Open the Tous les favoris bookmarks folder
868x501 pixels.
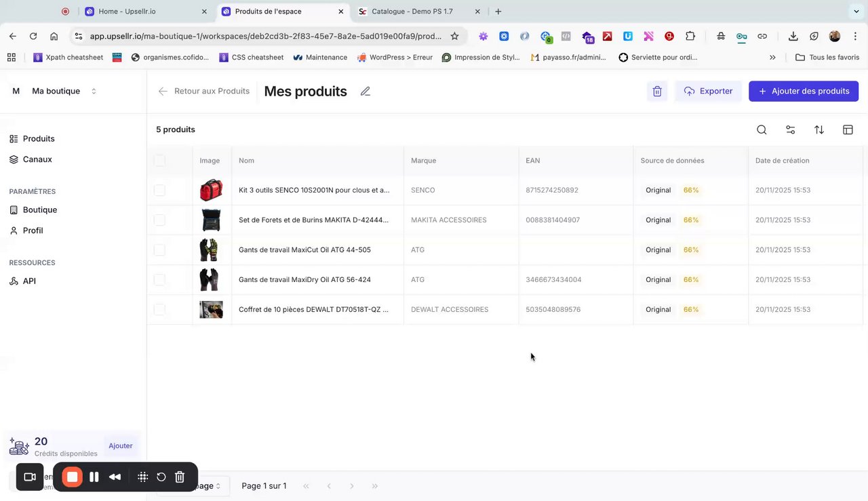[827, 58]
